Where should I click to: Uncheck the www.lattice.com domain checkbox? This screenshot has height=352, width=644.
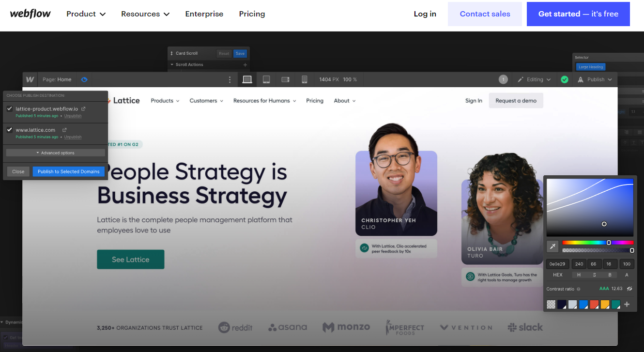point(9,130)
